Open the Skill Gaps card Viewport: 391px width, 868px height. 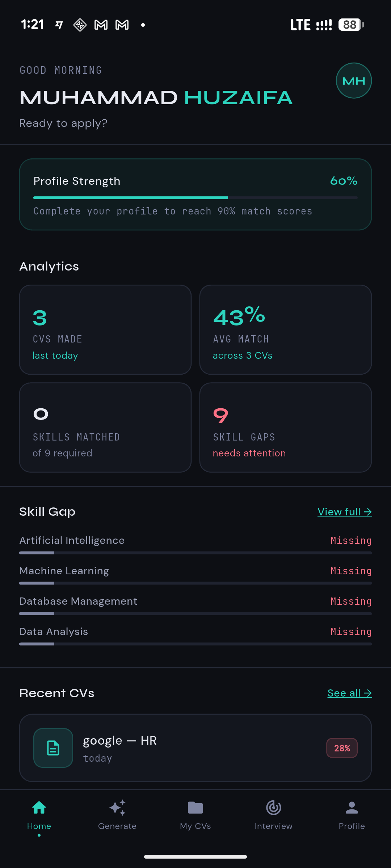pos(286,427)
